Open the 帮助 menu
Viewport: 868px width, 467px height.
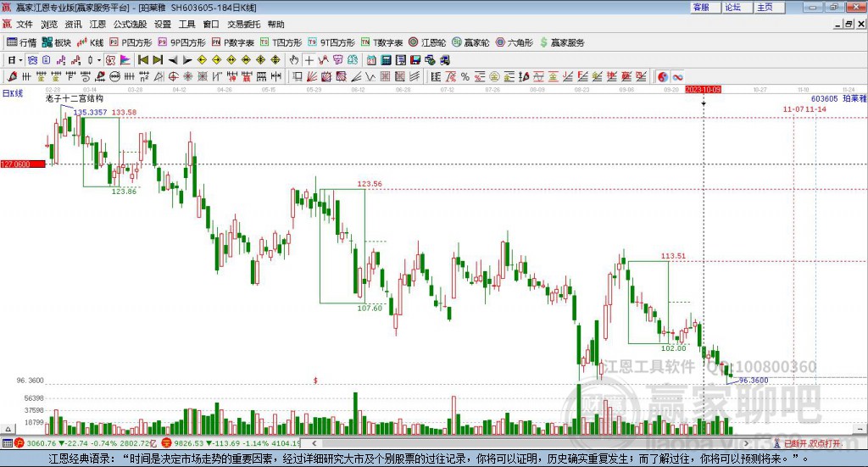[275, 25]
